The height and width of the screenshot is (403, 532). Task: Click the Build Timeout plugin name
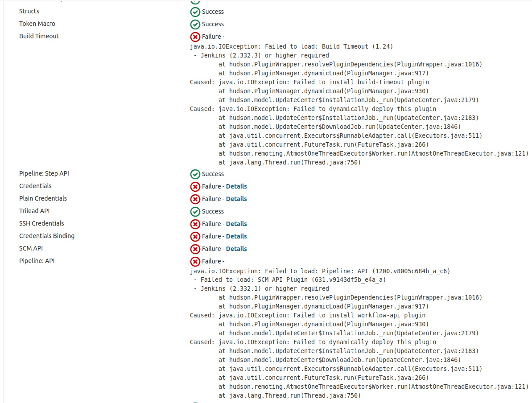point(39,36)
